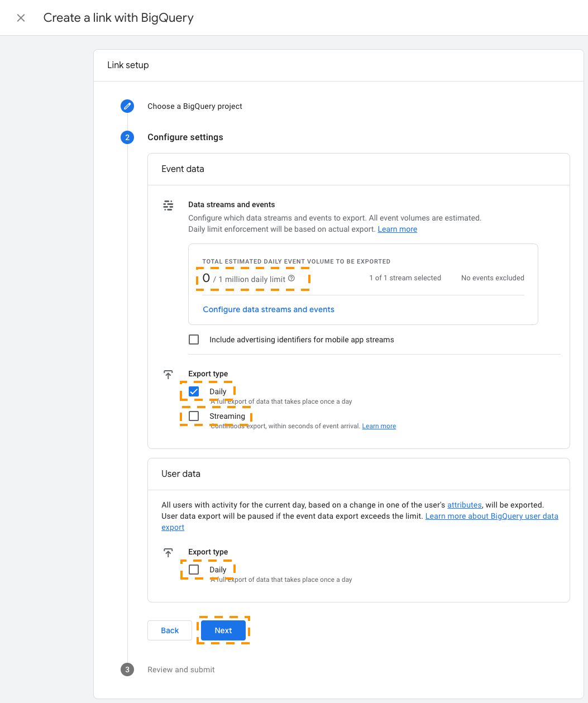Check the Daily user data export
Screen dimensions: 588x703
194,570
